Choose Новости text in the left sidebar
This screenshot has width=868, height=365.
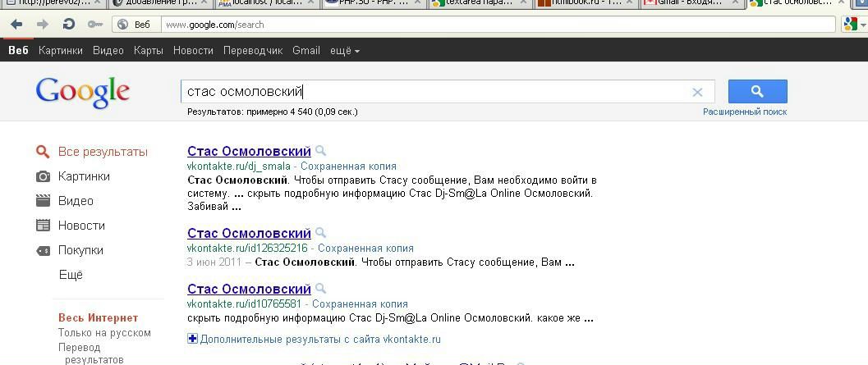pos(81,225)
